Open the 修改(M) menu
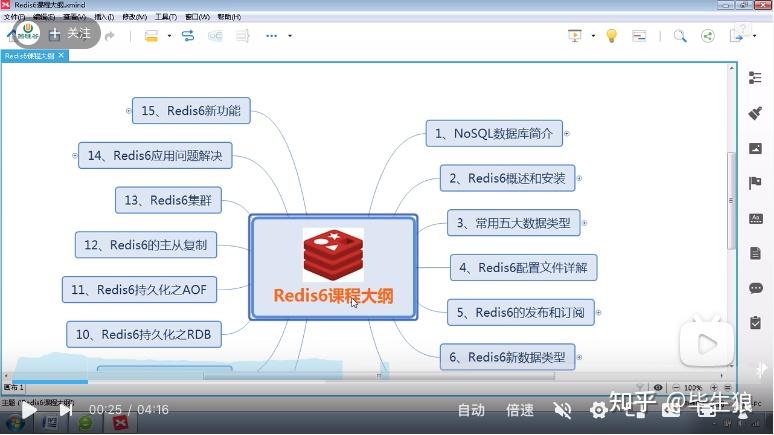Viewport: 774px width, 435px height. pyautogui.click(x=135, y=17)
